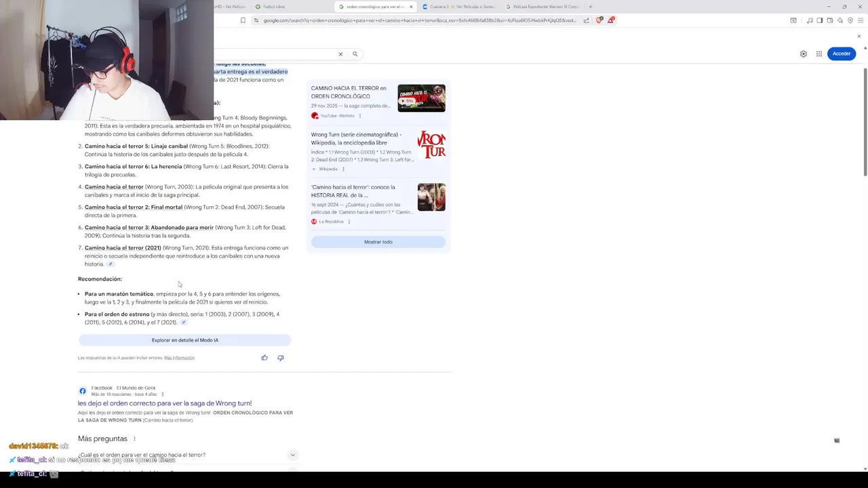The image size is (868, 488).
Task: Open the Google apps grid
Action: pos(819,54)
